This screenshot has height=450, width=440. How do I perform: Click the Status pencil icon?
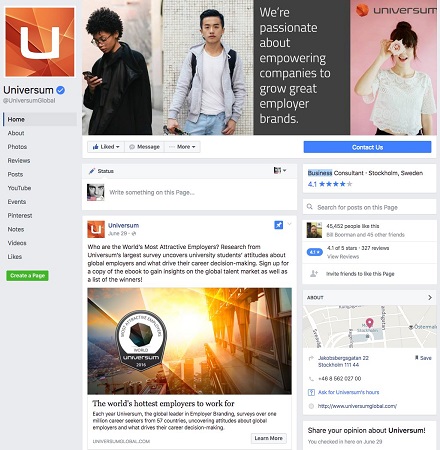point(92,171)
